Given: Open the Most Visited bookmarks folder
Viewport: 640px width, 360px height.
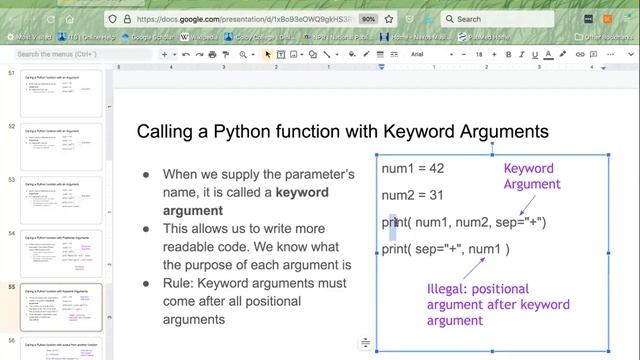Looking at the screenshot, I should [29, 37].
